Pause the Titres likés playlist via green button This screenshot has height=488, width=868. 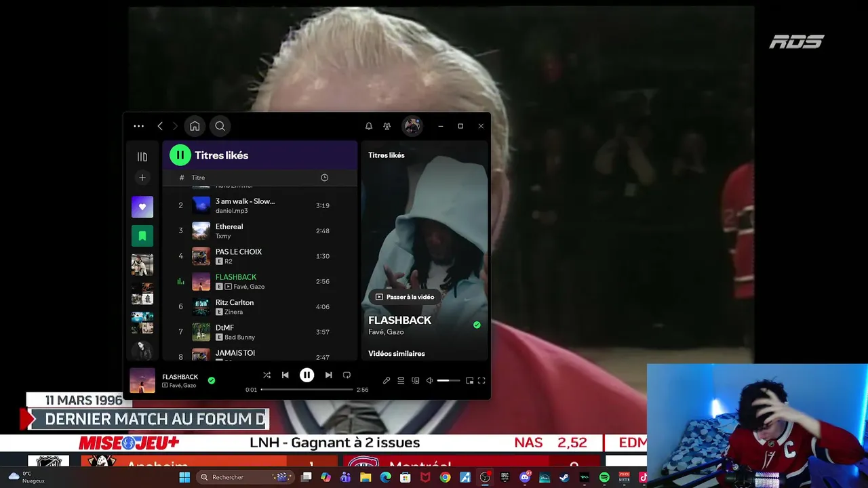(180, 155)
